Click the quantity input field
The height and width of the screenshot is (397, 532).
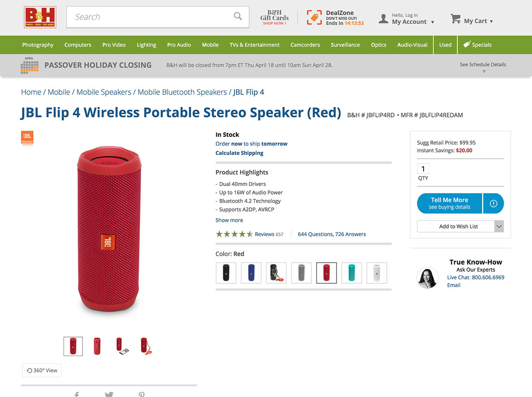423,169
